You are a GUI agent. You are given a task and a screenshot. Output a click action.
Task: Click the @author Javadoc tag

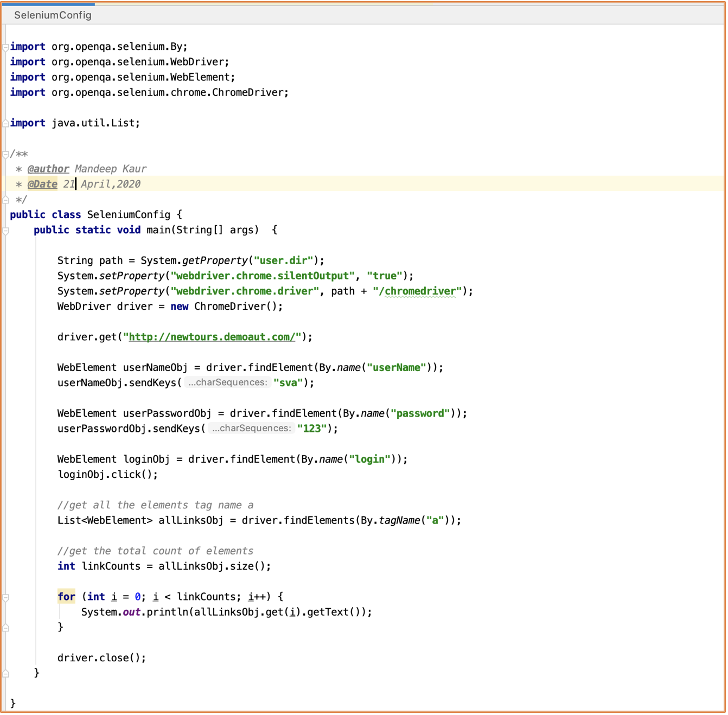48,169
